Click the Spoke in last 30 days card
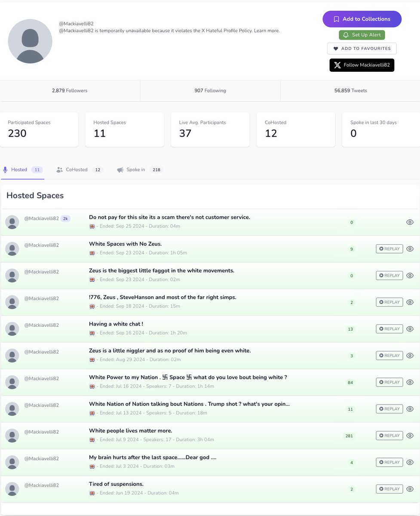420x516 pixels. point(381,129)
